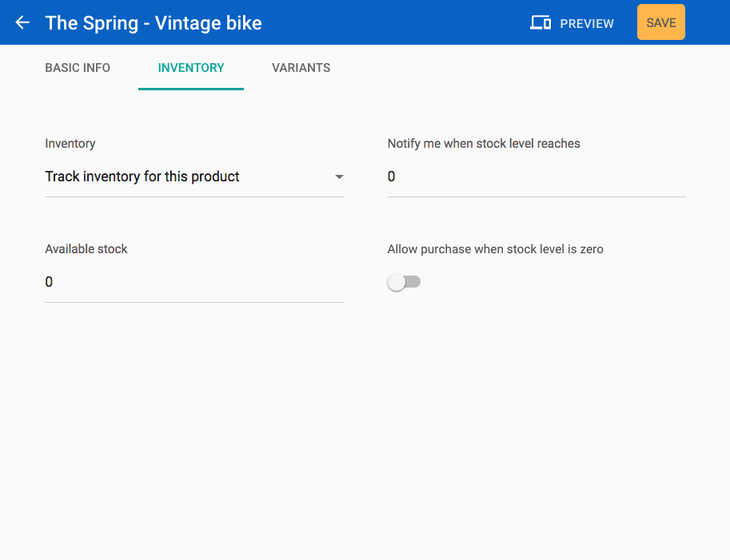Viewport: 730px width, 560px height.
Task: Click the toggle switch's round knob
Action: [x=397, y=282]
